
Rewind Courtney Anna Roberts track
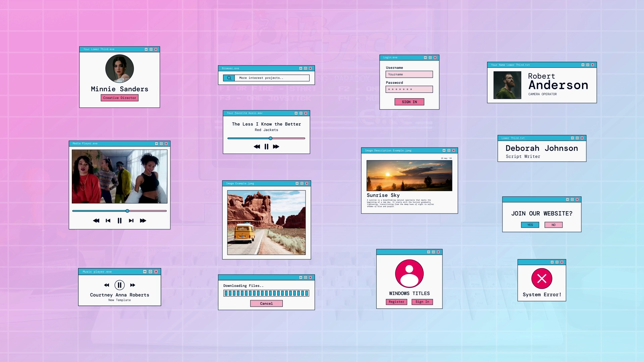tap(107, 285)
